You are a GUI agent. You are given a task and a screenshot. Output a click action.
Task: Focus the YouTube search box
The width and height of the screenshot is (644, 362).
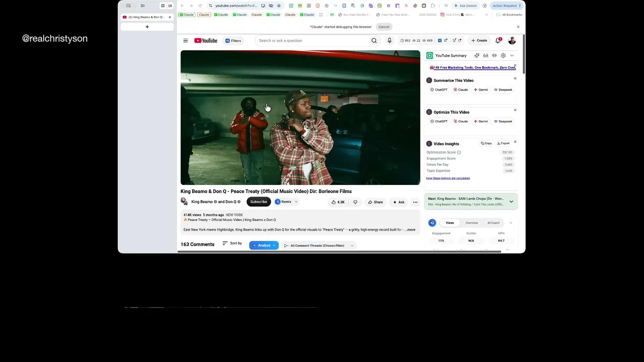click(x=312, y=41)
